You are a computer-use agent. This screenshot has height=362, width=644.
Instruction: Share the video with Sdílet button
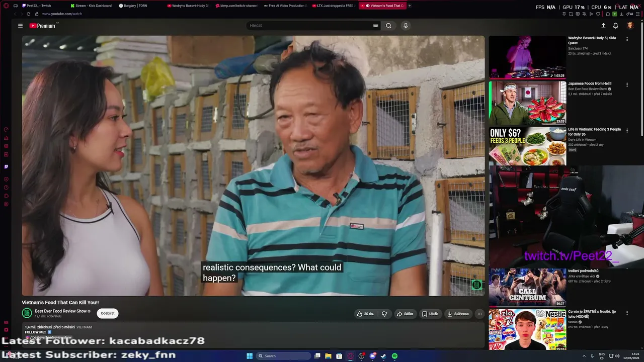(405, 314)
